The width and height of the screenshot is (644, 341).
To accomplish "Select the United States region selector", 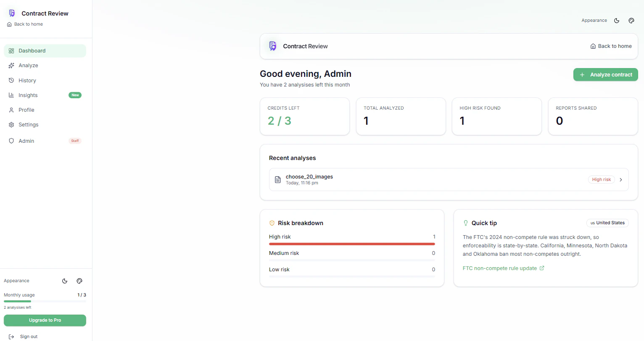I will (607, 223).
